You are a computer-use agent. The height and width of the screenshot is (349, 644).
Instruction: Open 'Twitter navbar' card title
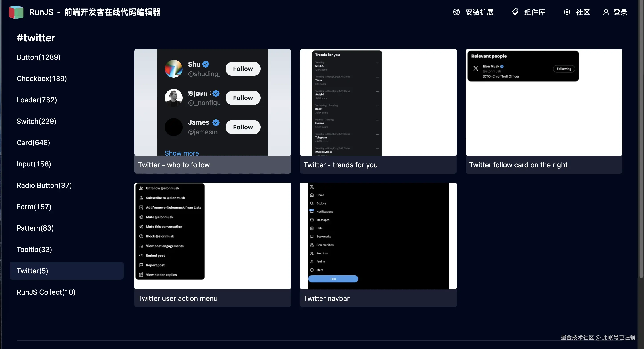click(326, 298)
